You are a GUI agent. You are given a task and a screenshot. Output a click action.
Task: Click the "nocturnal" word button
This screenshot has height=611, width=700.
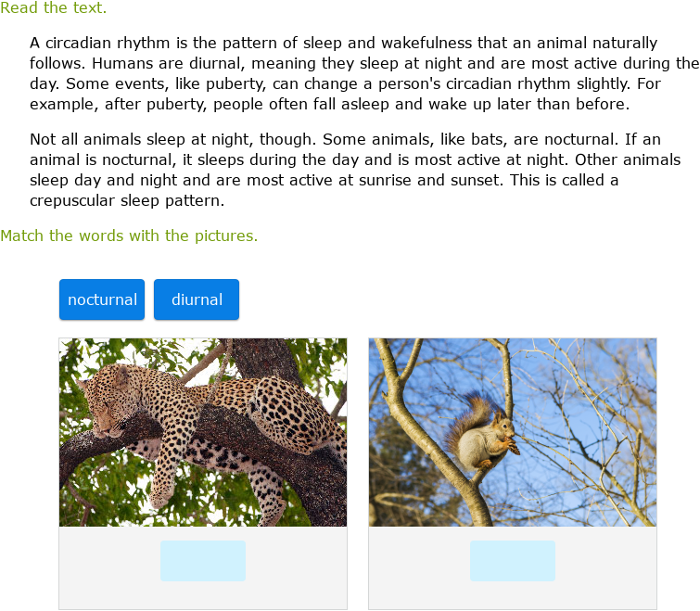pos(102,299)
